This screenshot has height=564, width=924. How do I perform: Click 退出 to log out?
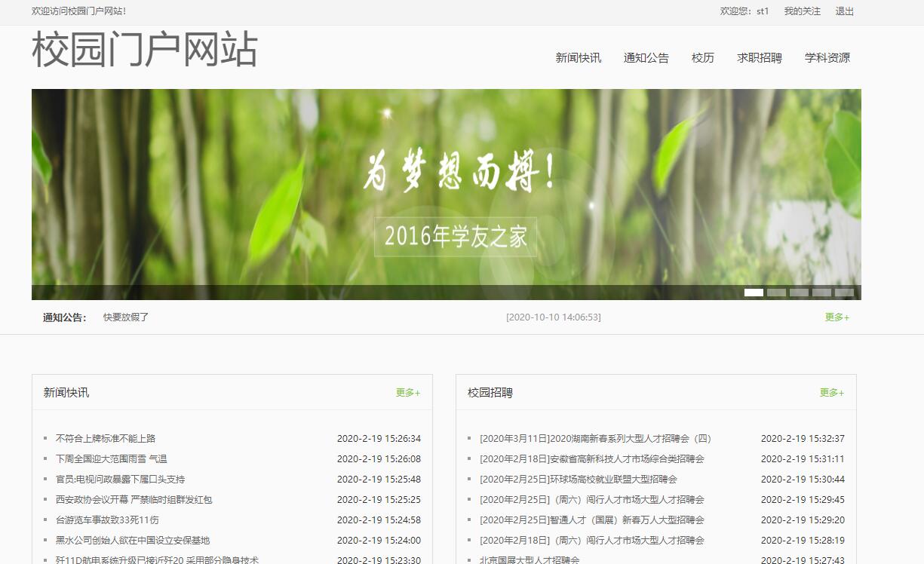[x=843, y=11]
